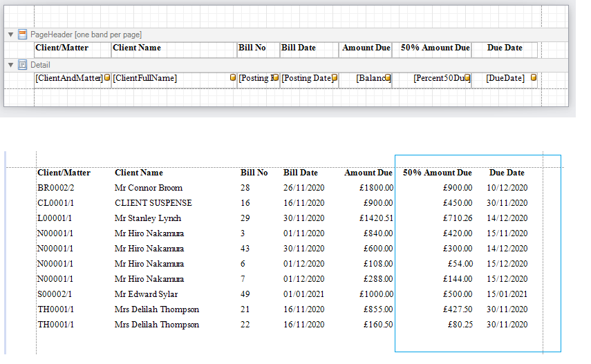Select the Client/Matter header label in designer

click(x=73, y=50)
